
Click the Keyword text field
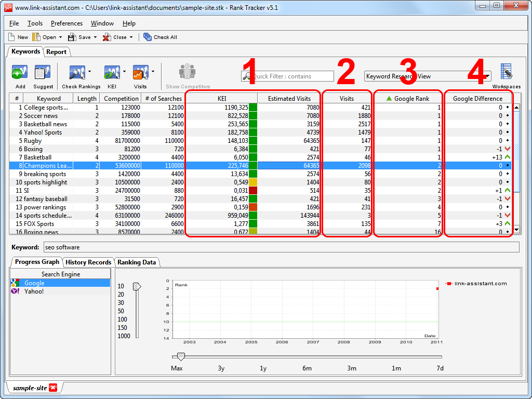click(x=281, y=247)
